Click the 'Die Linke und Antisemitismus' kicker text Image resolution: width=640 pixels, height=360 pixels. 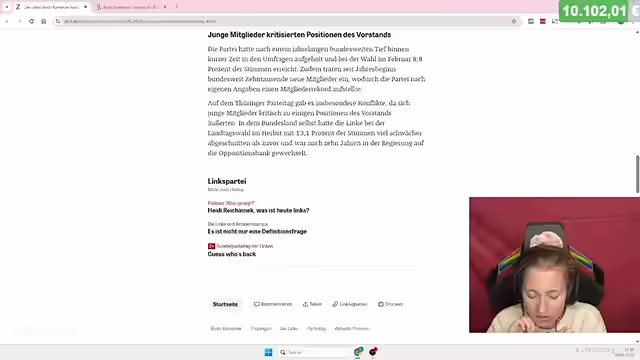(x=238, y=224)
